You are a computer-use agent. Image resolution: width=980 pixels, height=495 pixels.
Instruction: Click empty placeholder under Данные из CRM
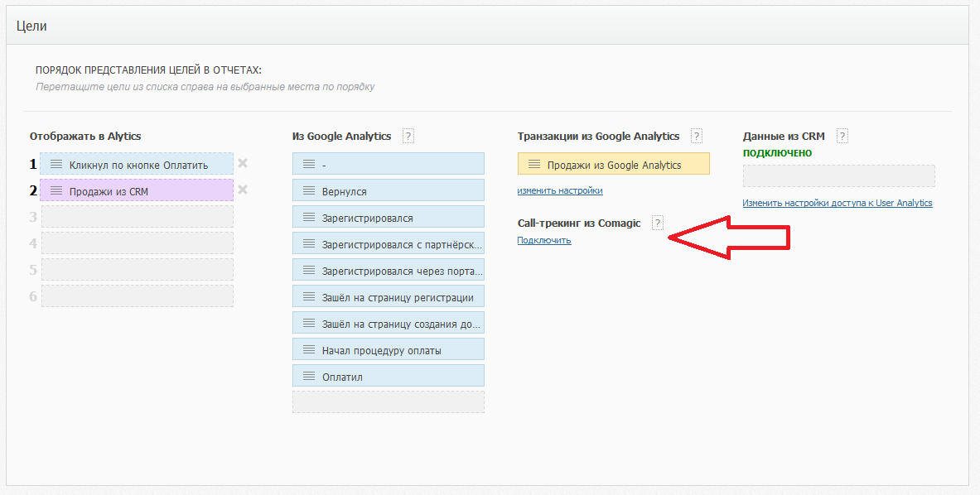click(x=838, y=175)
